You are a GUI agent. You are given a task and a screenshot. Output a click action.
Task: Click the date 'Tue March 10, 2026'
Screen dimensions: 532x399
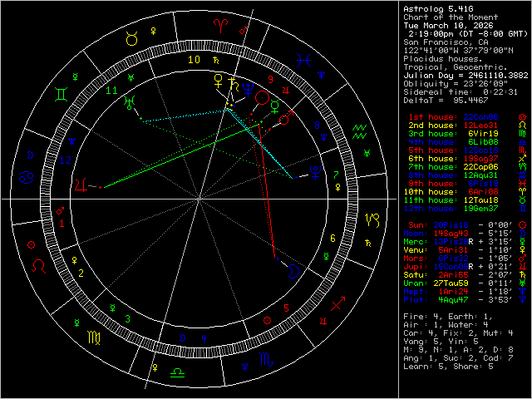(448, 26)
